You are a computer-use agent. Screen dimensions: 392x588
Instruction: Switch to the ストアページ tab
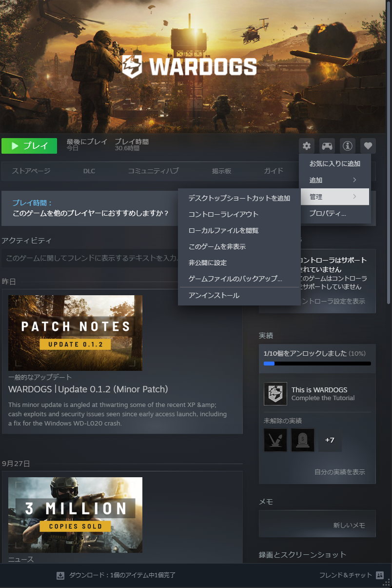31,171
